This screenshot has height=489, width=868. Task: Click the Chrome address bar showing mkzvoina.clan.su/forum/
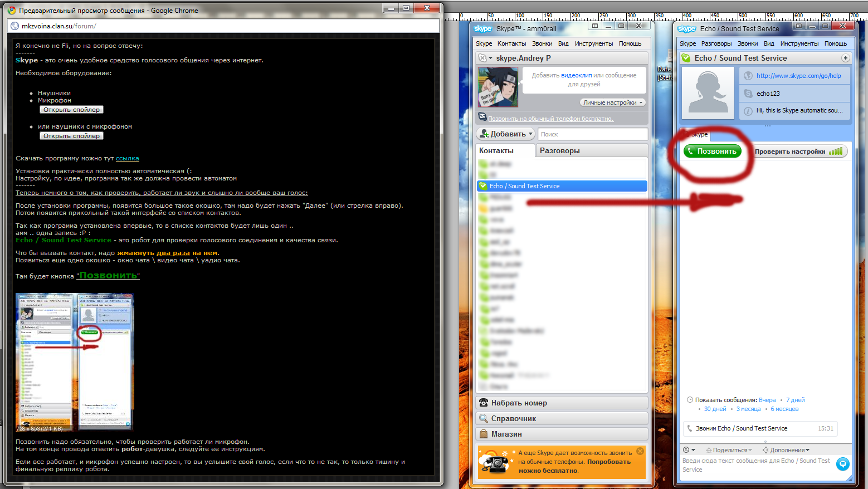223,26
